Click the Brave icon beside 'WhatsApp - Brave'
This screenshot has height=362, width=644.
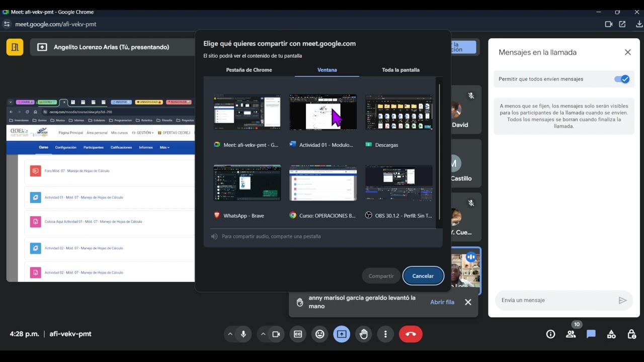217,215
